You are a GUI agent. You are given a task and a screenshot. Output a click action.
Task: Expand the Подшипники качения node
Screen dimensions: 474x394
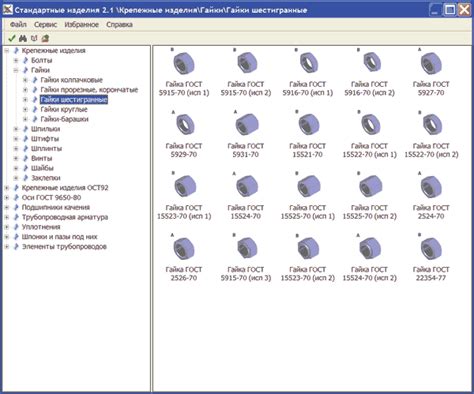(6, 207)
